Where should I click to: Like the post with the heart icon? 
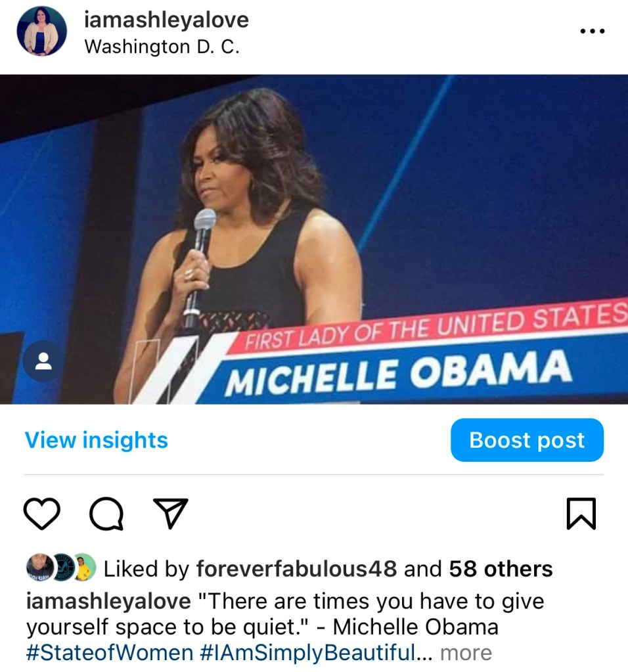(x=41, y=514)
